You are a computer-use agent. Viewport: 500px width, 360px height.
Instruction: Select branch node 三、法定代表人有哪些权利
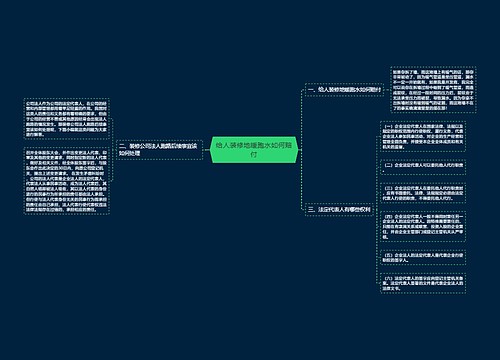339,209
